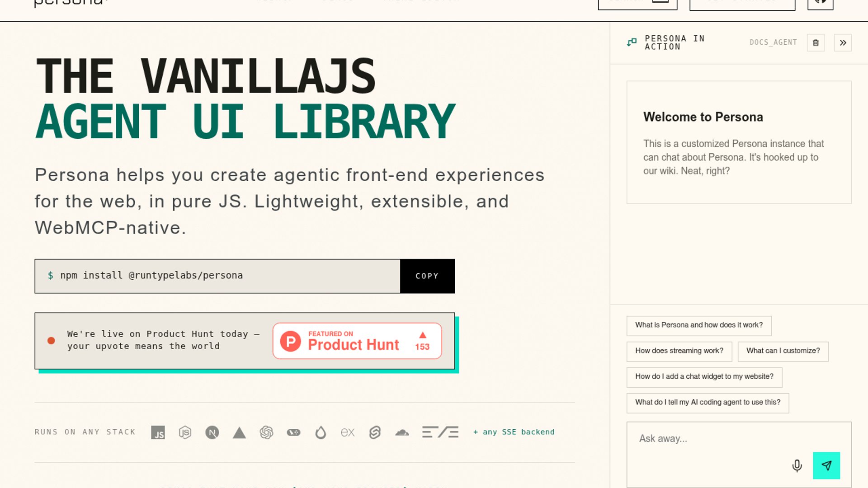Click the orange live status dot
The width and height of the screenshot is (868, 488).
tap(51, 341)
